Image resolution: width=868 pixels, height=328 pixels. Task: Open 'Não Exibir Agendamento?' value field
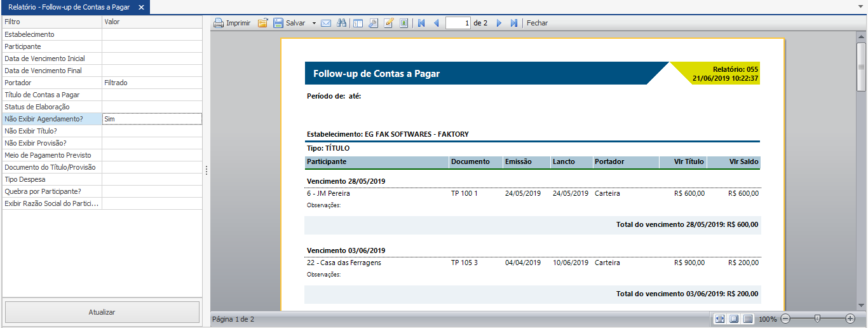tap(153, 119)
